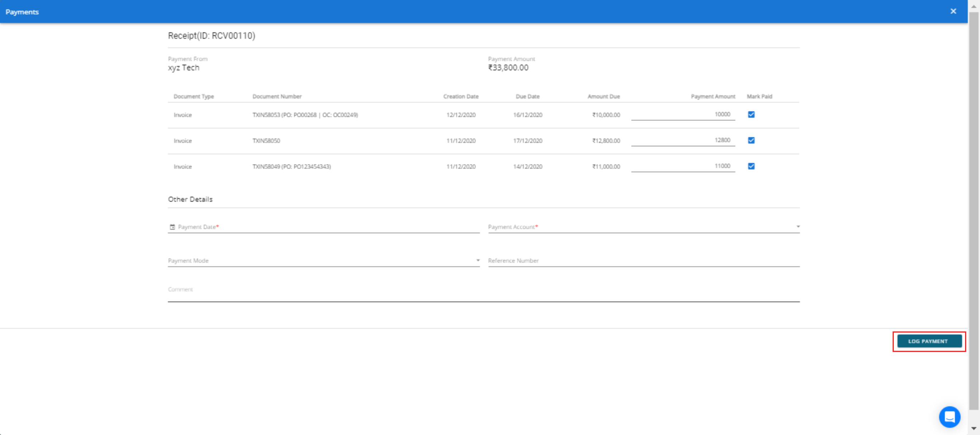This screenshot has width=980, height=435.
Task: Select document number TXIN58053 (PO: PO00268 | OC: OC00249)
Action: [305, 115]
